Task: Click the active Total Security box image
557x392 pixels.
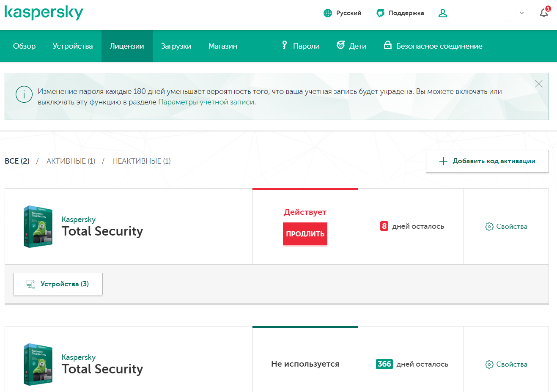Action: [38, 227]
